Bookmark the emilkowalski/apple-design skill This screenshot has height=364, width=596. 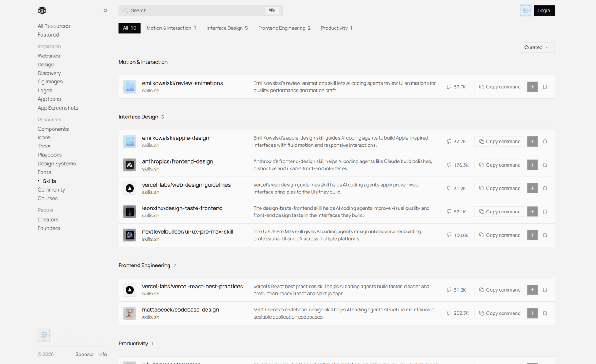point(545,142)
